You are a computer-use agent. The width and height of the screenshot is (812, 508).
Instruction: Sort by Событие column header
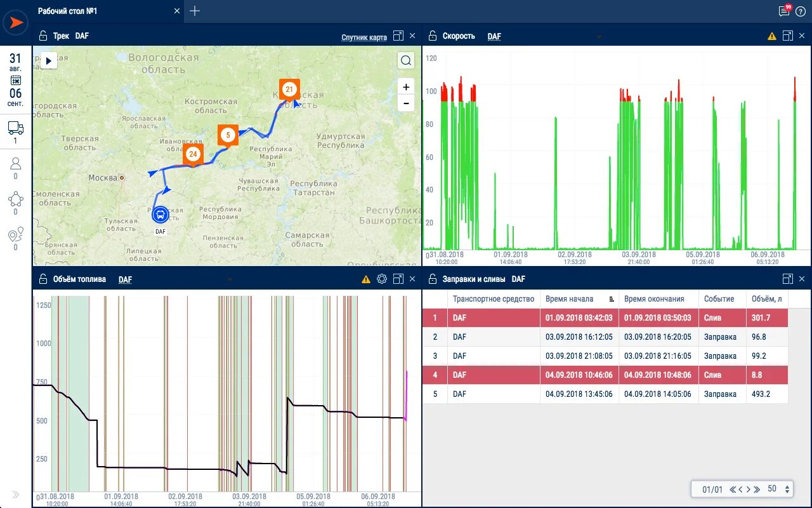click(719, 298)
